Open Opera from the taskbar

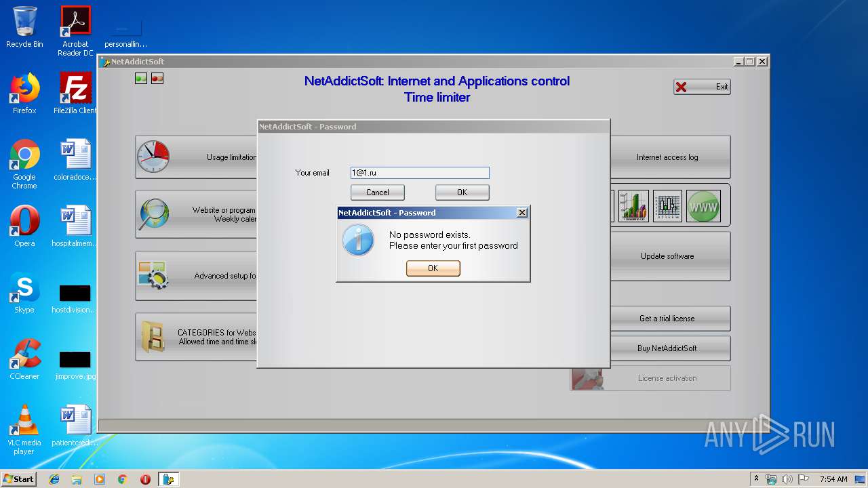pyautogui.click(x=145, y=479)
